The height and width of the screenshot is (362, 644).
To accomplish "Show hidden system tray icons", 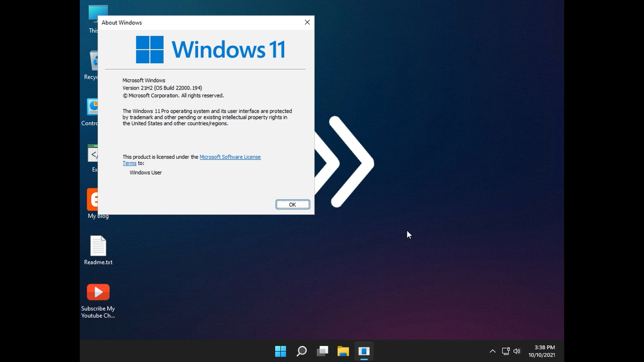I will tap(493, 351).
